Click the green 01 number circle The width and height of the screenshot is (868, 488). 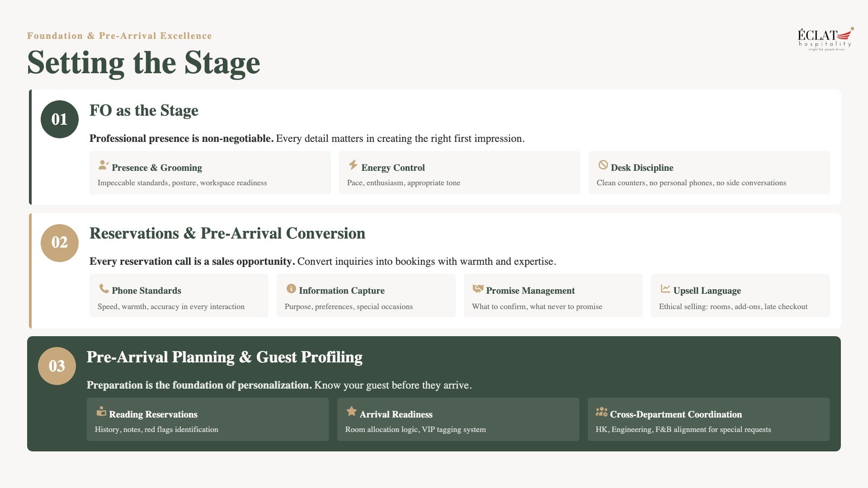(60, 119)
